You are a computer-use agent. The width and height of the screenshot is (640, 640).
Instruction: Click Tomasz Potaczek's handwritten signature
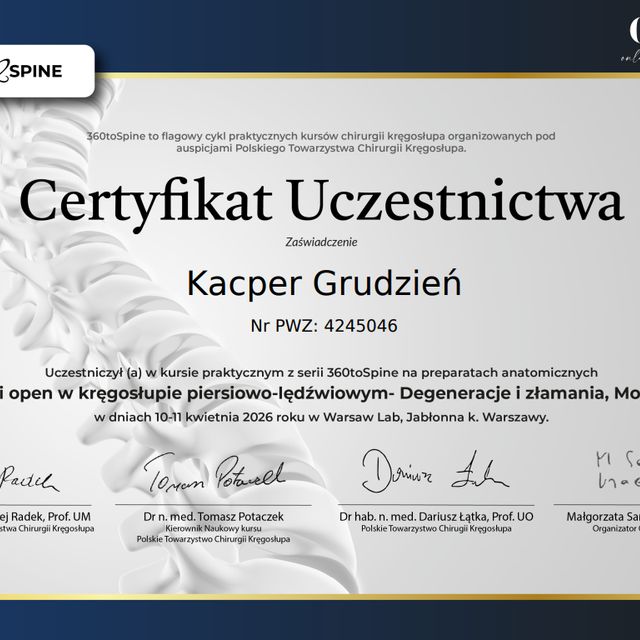pos(214,473)
